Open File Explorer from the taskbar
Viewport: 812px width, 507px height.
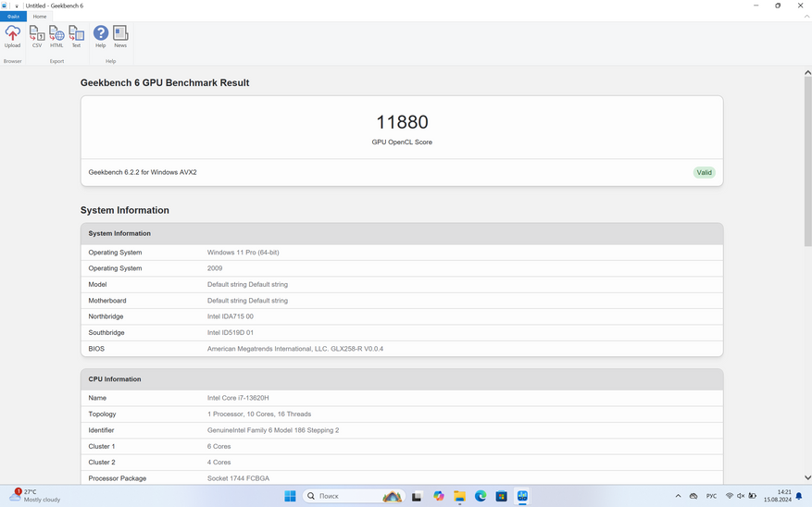tap(459, 497)
